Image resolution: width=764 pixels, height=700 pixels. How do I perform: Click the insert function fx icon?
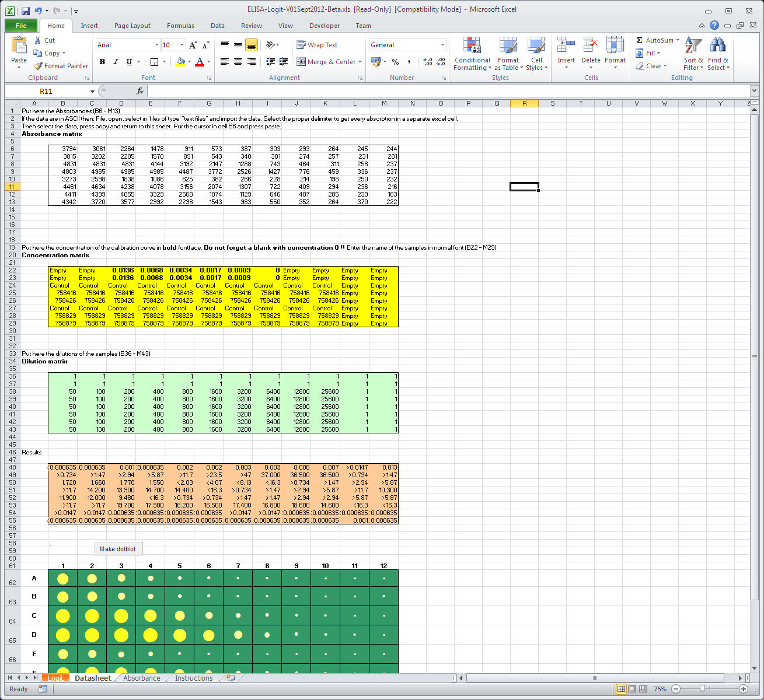tap(140, 91)
